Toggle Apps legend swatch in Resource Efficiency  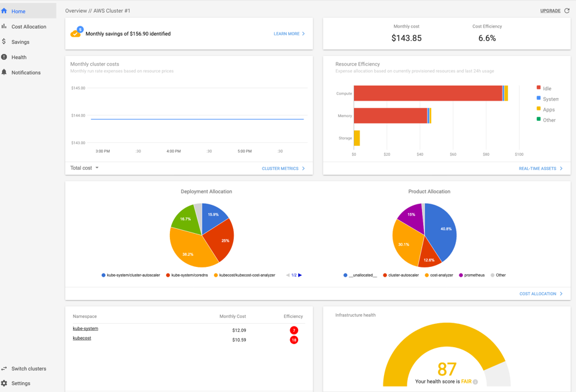pyautogui.click(x=539, y=109)
